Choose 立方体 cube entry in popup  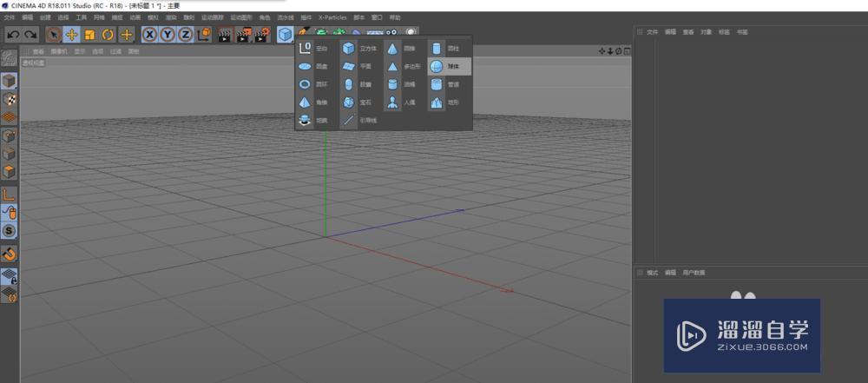tap(361, 49)
